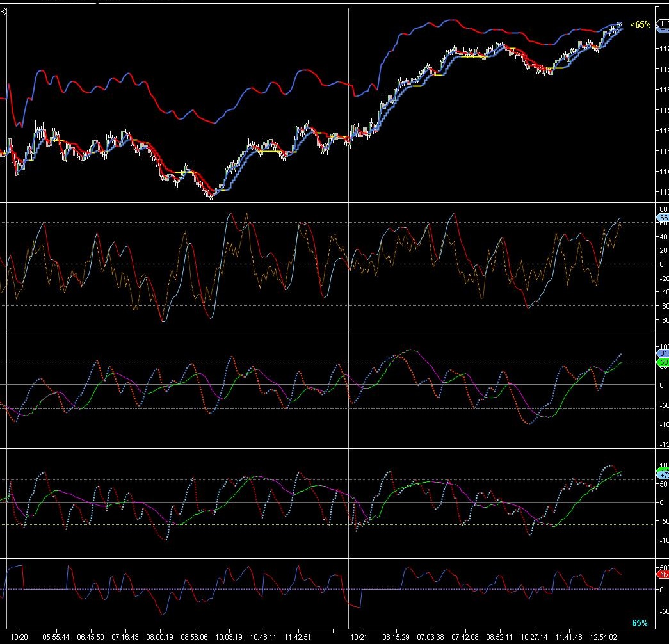Click the 08:56:06 time label
Image resolution: width=669 pixels, height=644 pixels.
pos(194,637)
